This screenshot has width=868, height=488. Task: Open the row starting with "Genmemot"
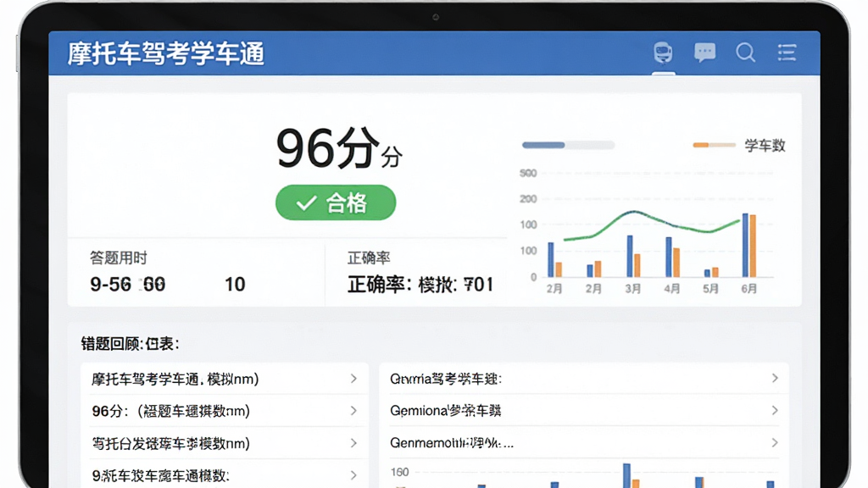click(585, 442)
